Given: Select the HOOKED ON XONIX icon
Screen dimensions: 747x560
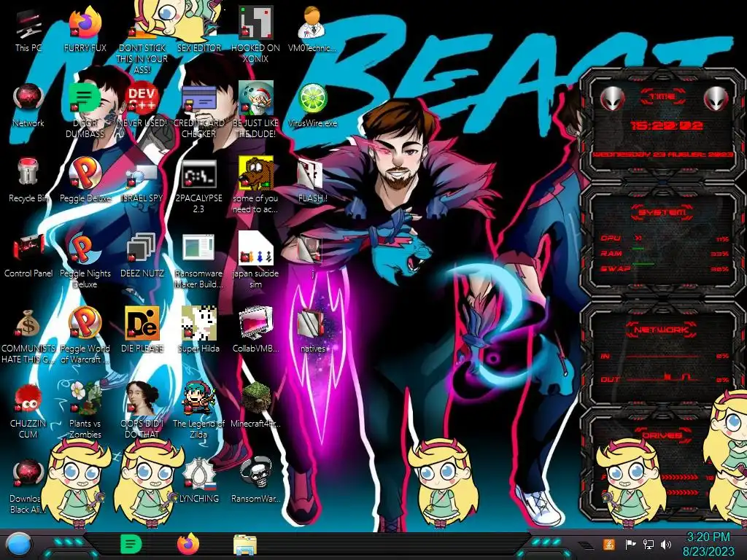Looking at the screenshot, I should click(x=256, y=23).
